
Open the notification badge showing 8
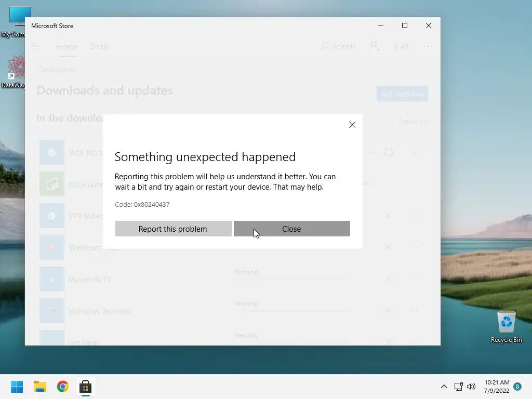click(x=517, y=387)
